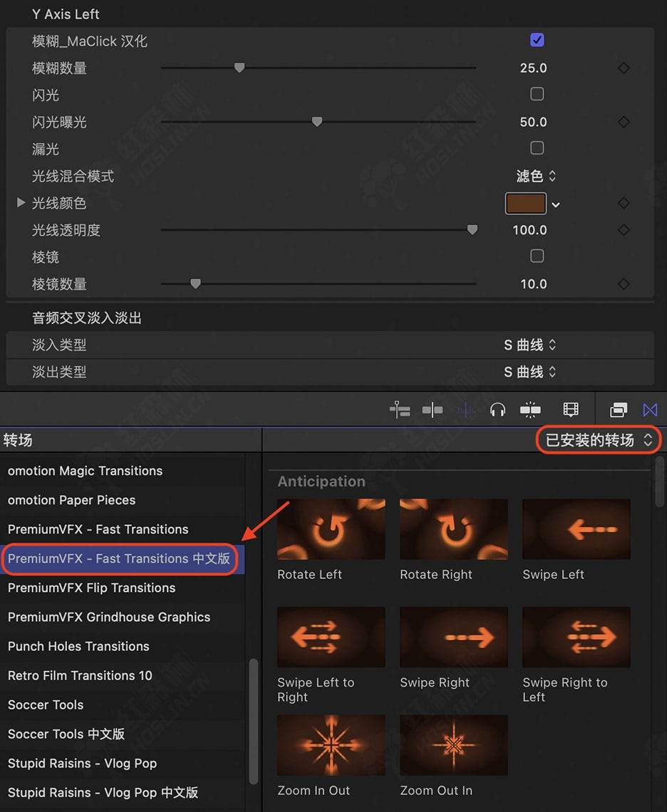The image size is (667, 812).
Task: Uncheck the 模糊_MaClick 汉化 checkbox
Action: point(537,40)
